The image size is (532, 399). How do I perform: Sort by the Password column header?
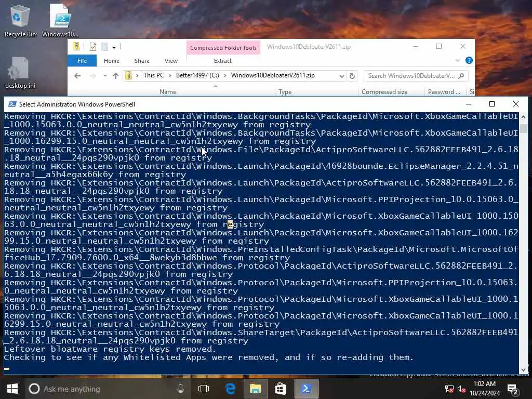[444, 92]
